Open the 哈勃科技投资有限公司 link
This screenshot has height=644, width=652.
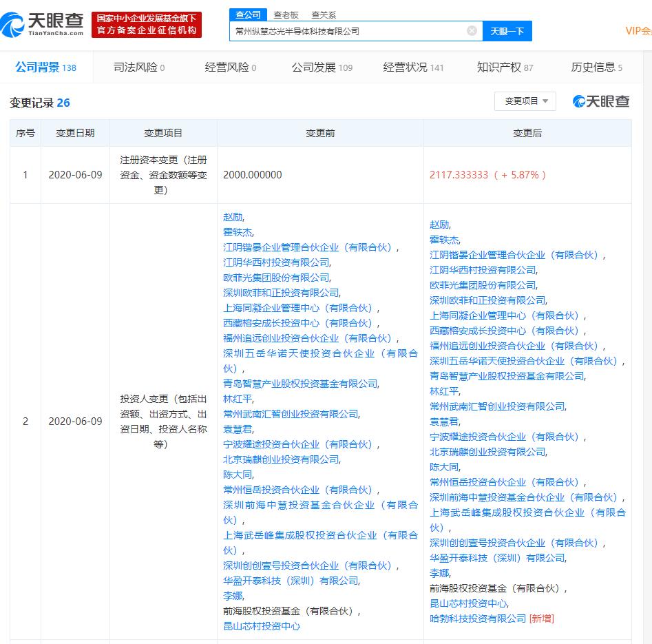coord(478,619)
